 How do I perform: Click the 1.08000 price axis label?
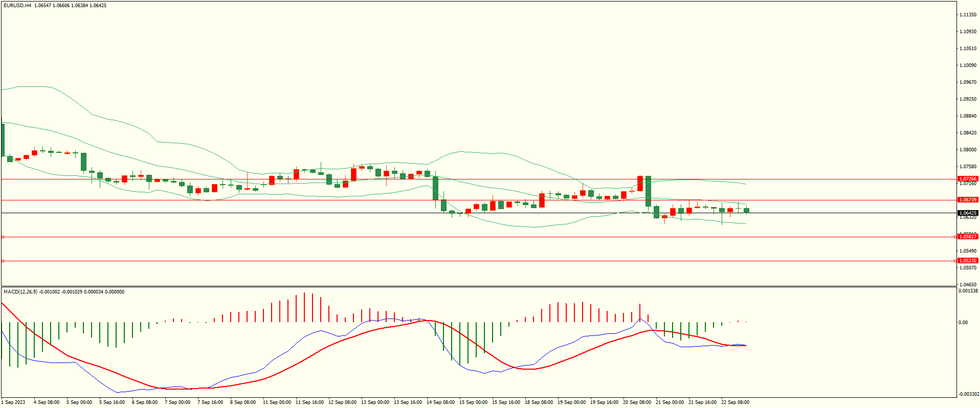click(968, 150)
